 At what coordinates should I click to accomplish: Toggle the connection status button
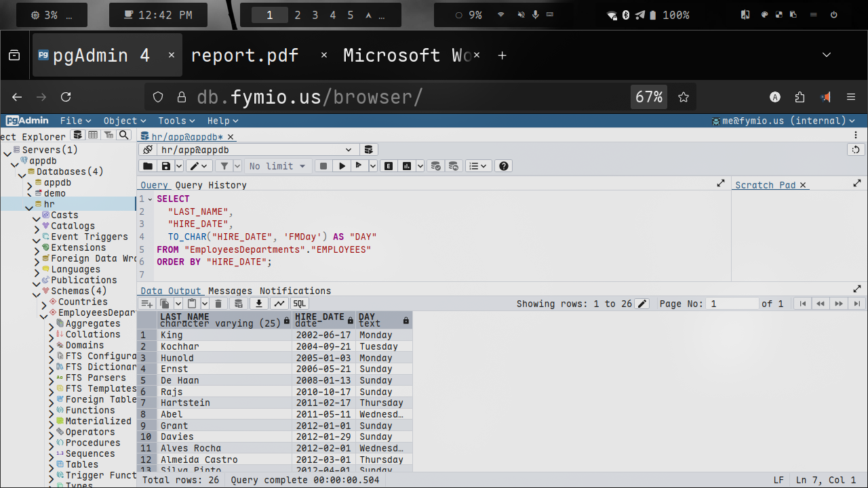click(147, 150)
